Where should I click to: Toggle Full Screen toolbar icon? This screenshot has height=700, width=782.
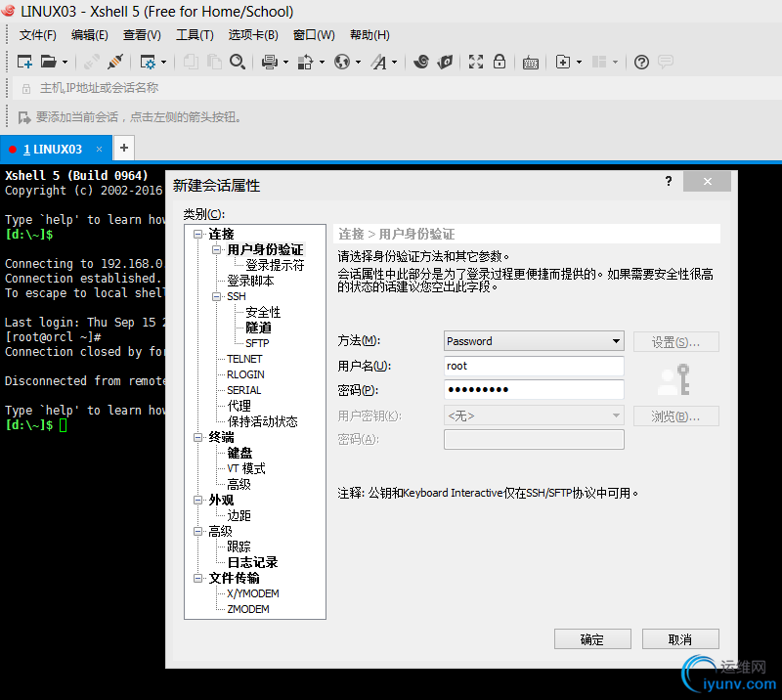[476, 62]
